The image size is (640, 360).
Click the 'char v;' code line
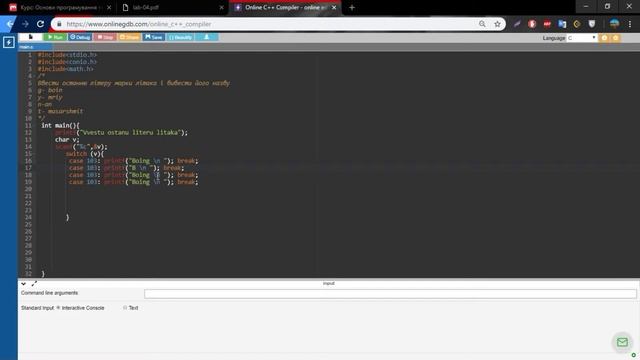pyautogui.click(x=67, y=140)
